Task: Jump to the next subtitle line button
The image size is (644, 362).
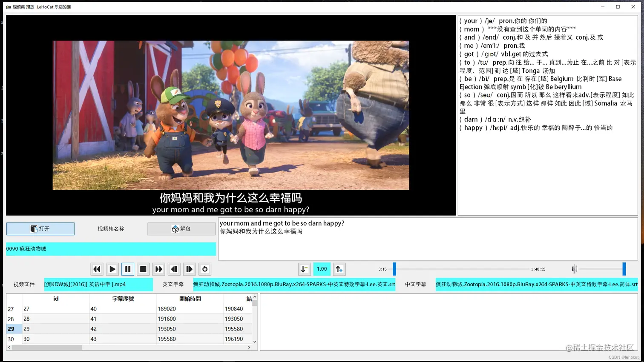Action: 189,269
